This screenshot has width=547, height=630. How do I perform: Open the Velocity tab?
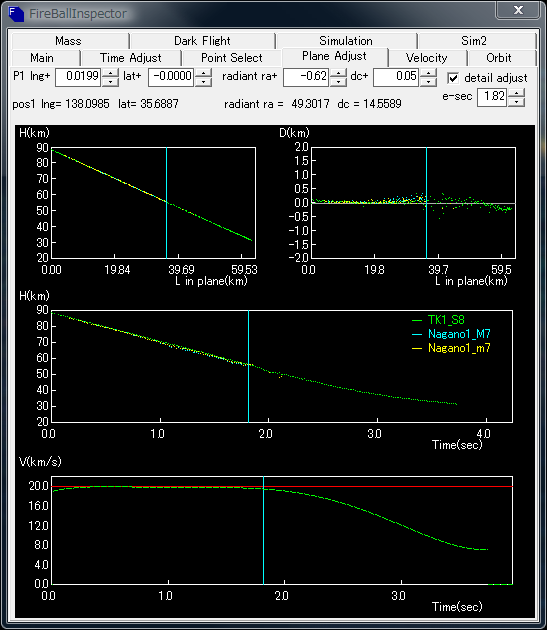coord(426,58)
